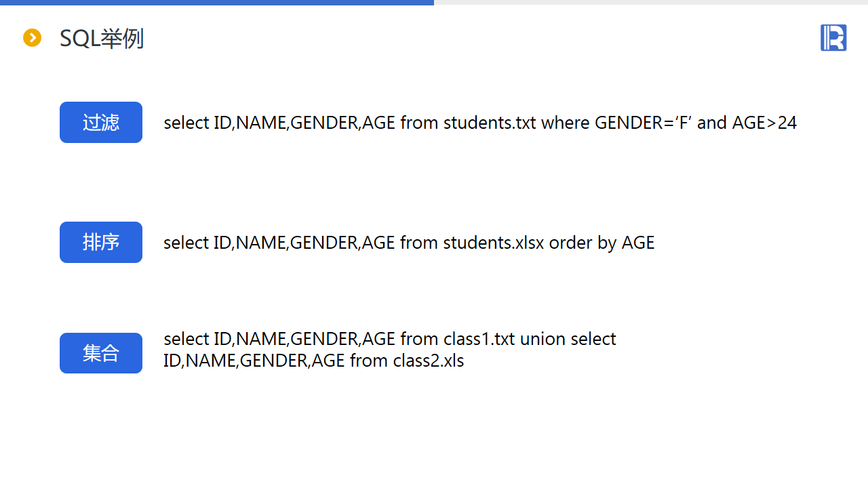The height and width of the screenshot is (488, 868).
Task: Click 'select' starting the filter query
Action: click(x=186, y=123)
